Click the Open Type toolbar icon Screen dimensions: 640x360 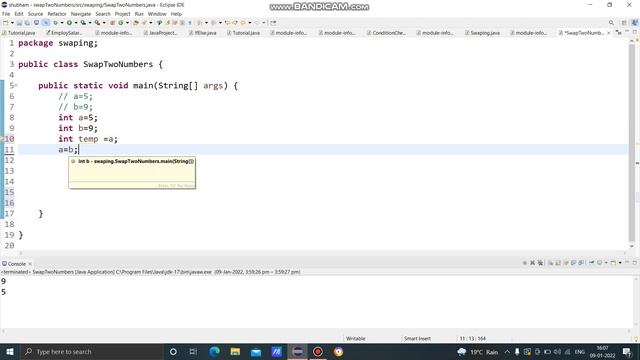point(136,23)
